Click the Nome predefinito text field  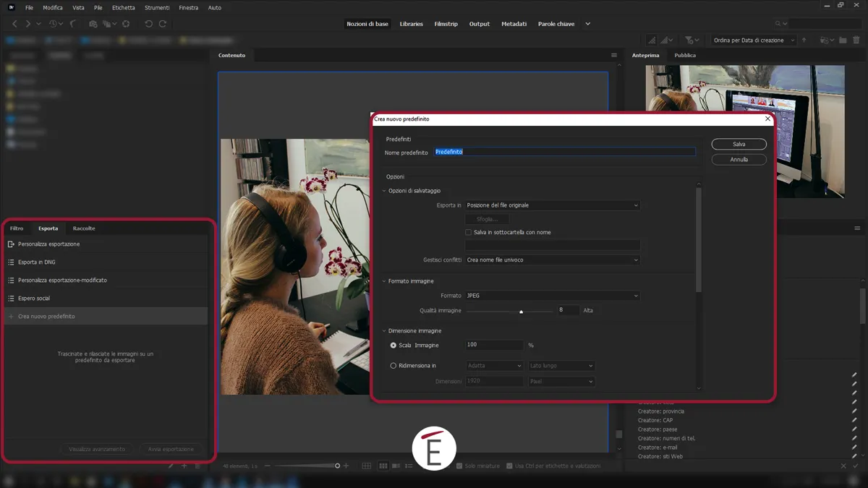tap(564, 152)
